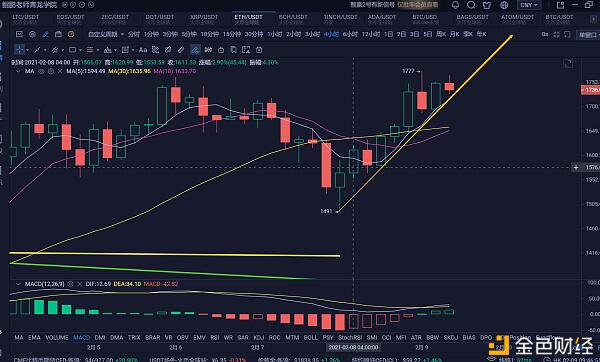Remove the MACD indicator with X
The width and height of the screenshot is (600, 362).
point(80,284)
